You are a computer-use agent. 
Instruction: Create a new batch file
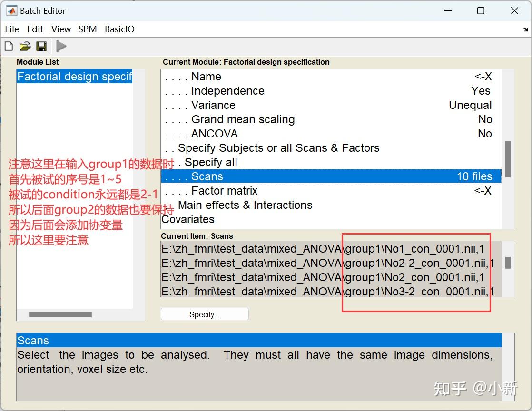coord(8,46)
